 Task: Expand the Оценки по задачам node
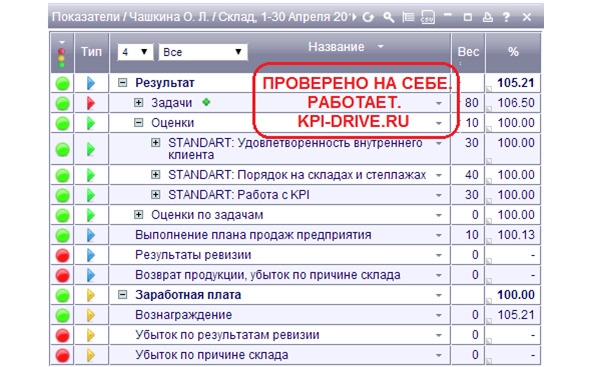pos(139,214)
